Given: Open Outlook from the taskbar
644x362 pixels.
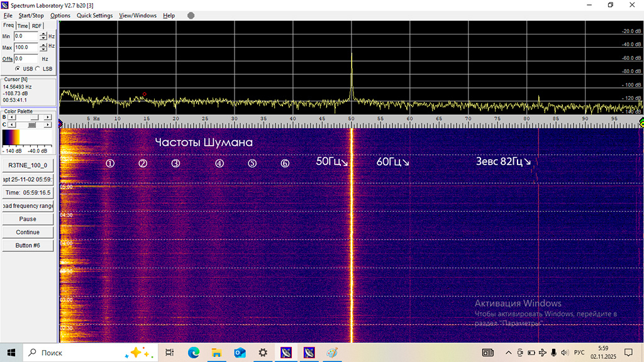Looking at the screenshot, I should pos(239,353).
